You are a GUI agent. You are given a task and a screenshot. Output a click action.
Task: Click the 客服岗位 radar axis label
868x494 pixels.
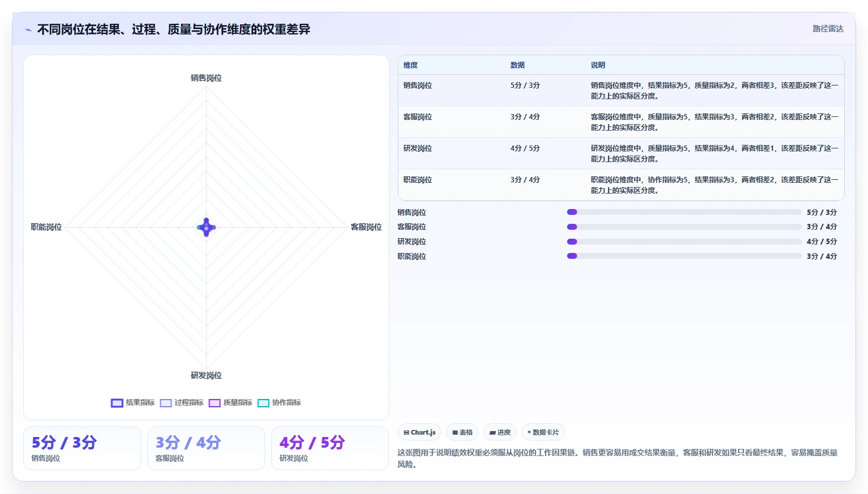click(366, 227)
